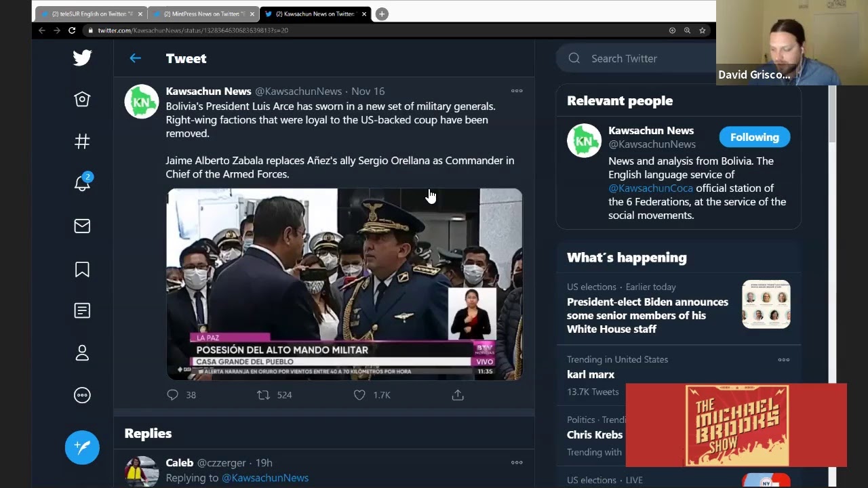Open the Lists icon in sidebar
This screenshot has width=868, height=488.
(x=82, y=310)
